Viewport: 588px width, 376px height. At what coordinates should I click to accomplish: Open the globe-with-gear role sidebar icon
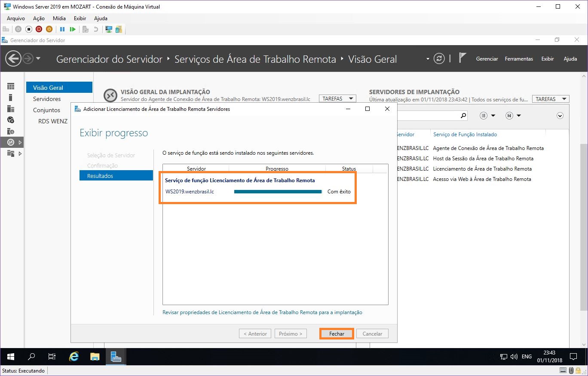coord(11,120)
